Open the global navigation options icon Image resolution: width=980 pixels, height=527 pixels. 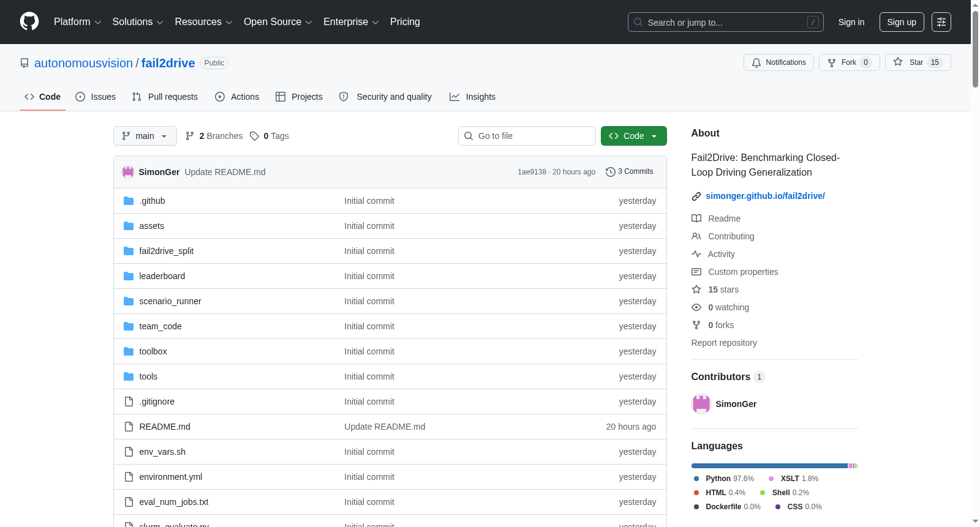tap(941, 22)
